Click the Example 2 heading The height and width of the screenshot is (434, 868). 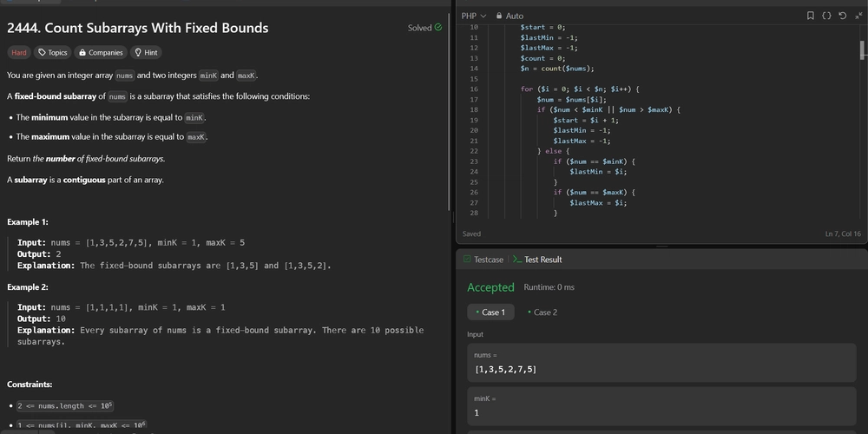click(28, 287)
